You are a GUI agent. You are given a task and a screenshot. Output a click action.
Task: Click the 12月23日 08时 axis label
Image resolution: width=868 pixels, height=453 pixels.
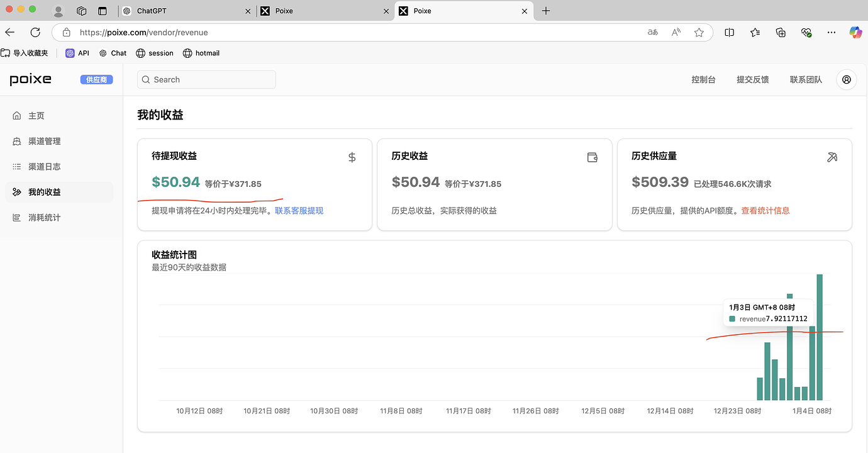point(737,411)
